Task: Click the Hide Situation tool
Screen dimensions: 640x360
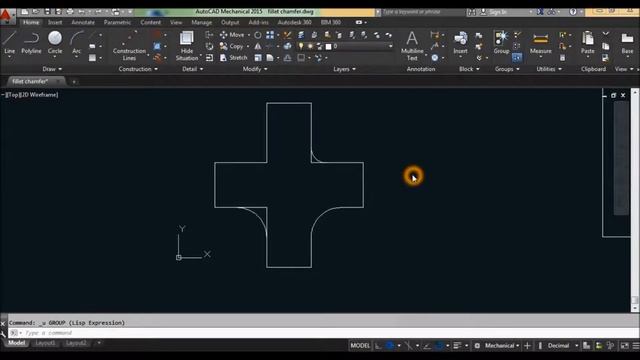Action: coord(187,46)
